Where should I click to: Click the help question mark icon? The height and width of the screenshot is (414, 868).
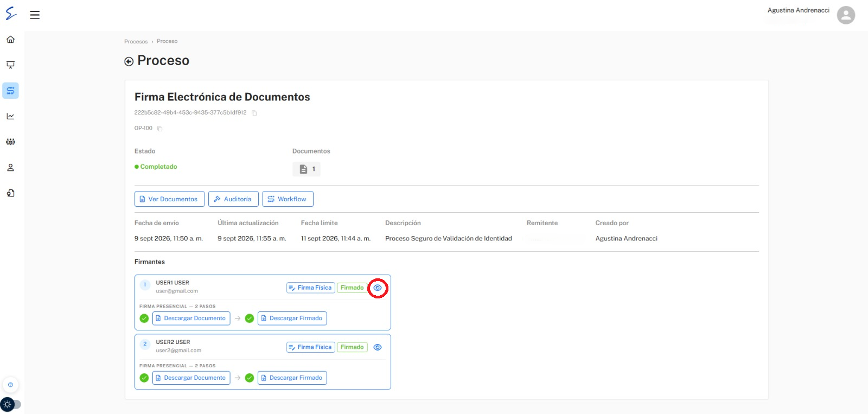[10, 385]
